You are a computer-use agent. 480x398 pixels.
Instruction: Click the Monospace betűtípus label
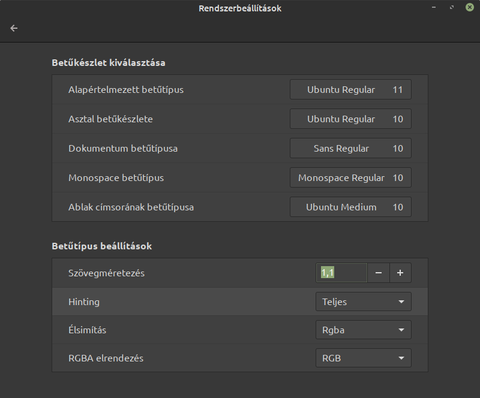(x=116, y=178)
